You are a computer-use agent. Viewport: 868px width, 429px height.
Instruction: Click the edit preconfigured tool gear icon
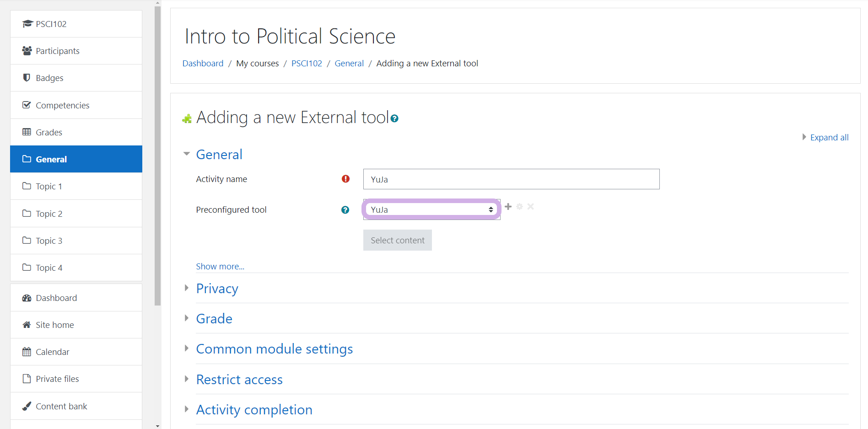519,207
